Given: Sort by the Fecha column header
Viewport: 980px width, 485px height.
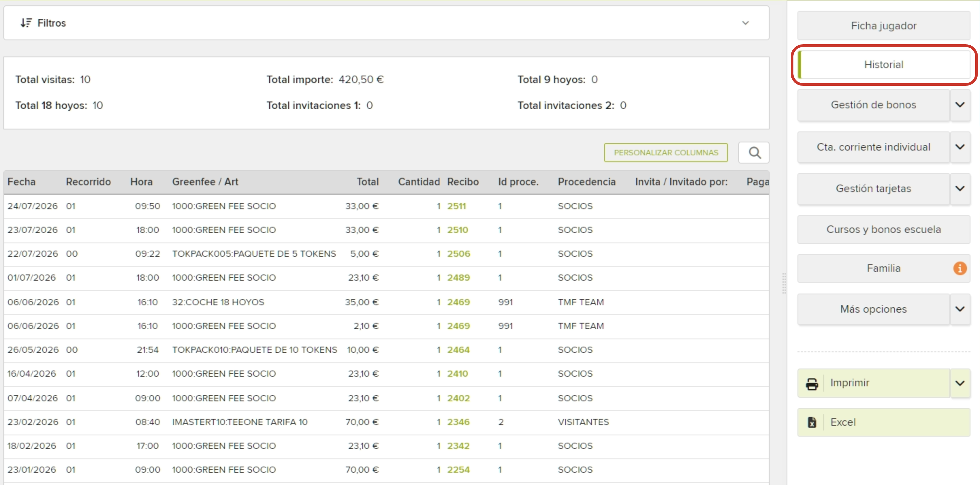Looking at the screenshot, I should pyautogui.click(x=21, y=182).
